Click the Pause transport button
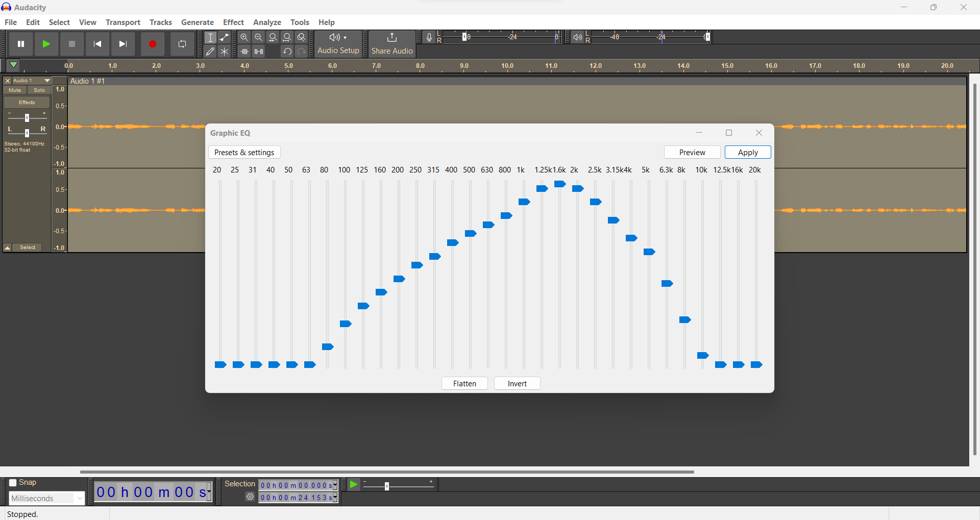 coord(21,44)
